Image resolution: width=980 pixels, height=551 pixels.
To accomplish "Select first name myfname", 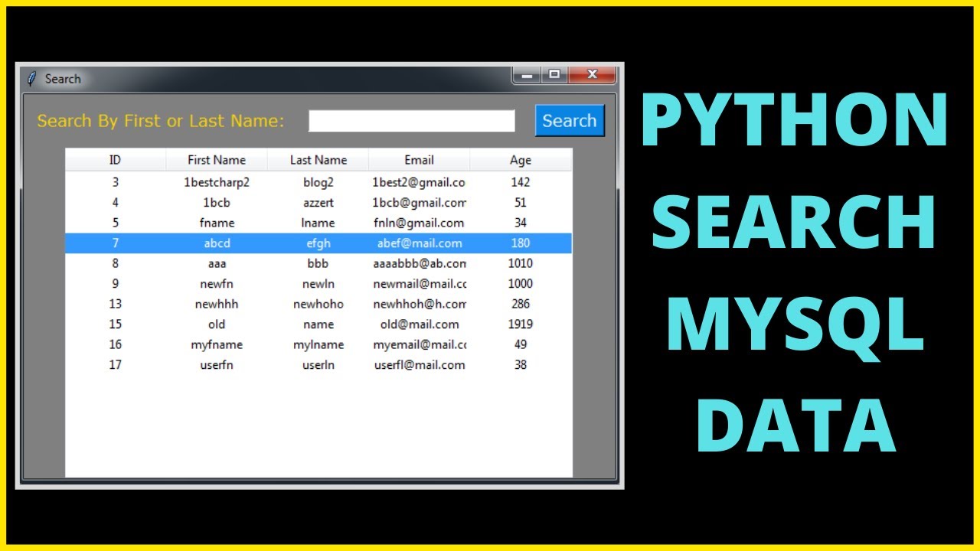I will point(217,344).
